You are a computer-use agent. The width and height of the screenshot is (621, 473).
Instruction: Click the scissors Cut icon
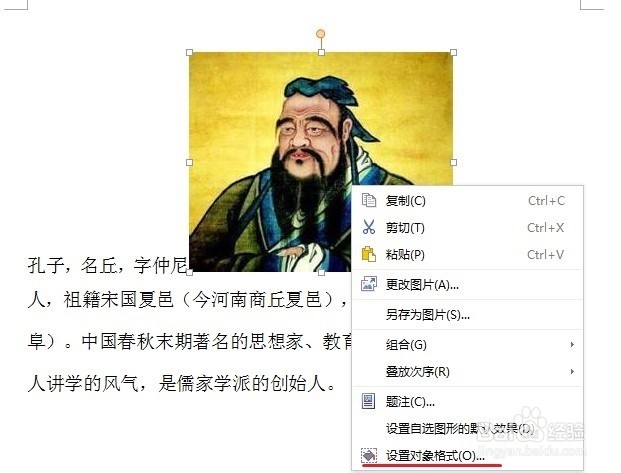tap(369, 227)
